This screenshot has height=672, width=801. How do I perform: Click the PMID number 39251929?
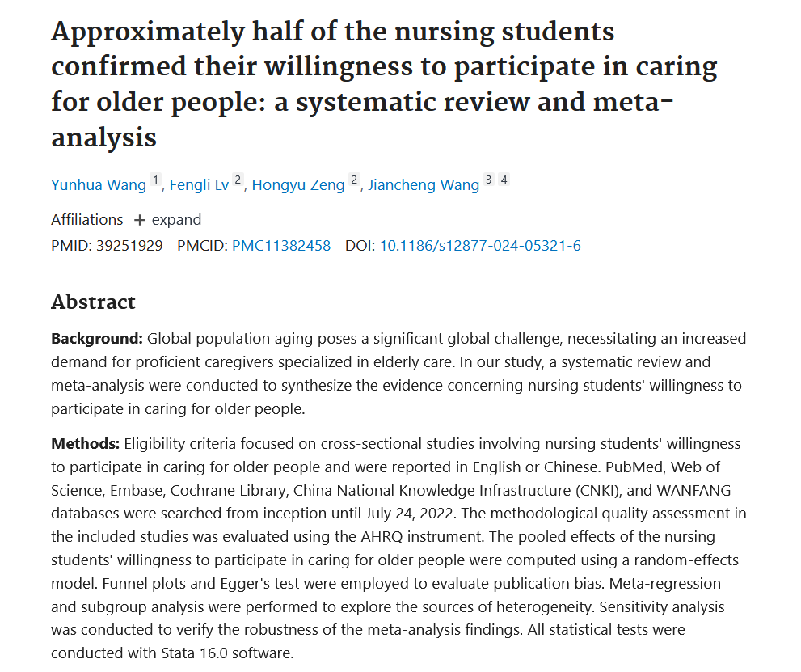(x=129, y=246)
